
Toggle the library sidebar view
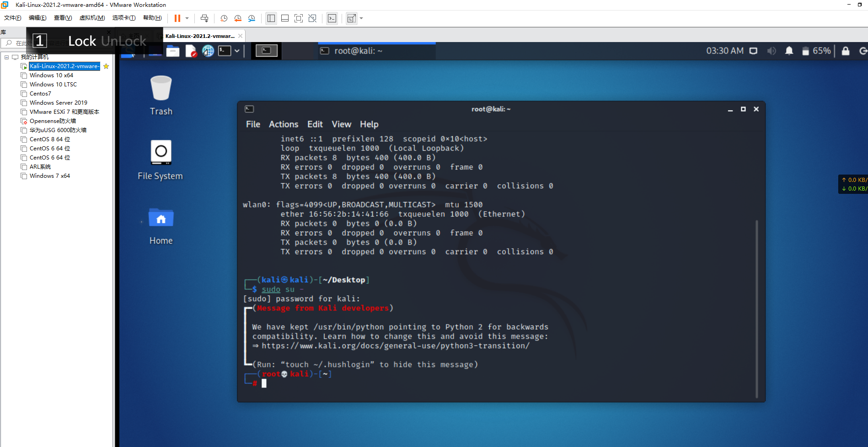(271, 18)
